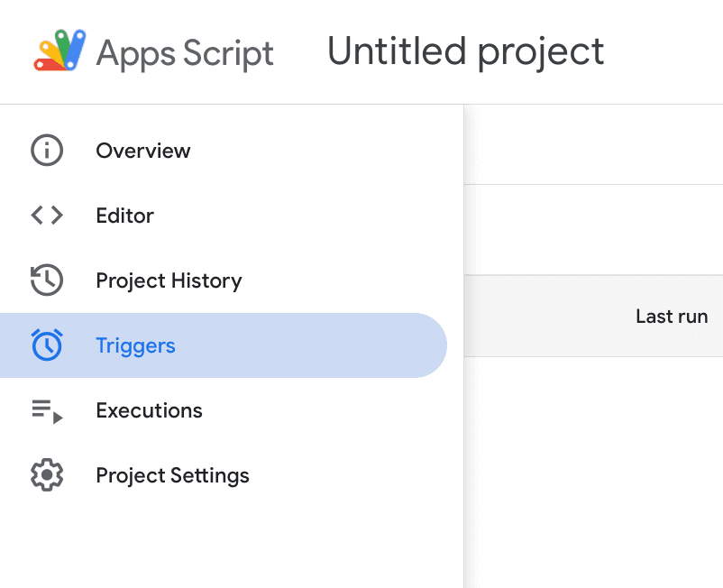The height and width of the screenshot is (588, 723).
Task: Click the Triggers alarm clock icon
Action: click(x=47, y=345)
